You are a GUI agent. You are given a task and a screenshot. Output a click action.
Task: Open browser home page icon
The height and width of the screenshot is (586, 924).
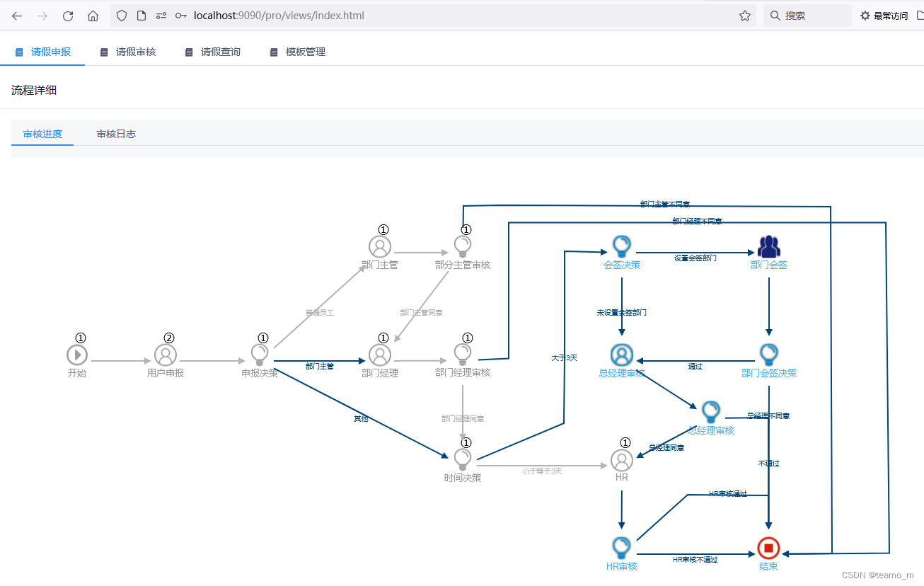point(93,16)
